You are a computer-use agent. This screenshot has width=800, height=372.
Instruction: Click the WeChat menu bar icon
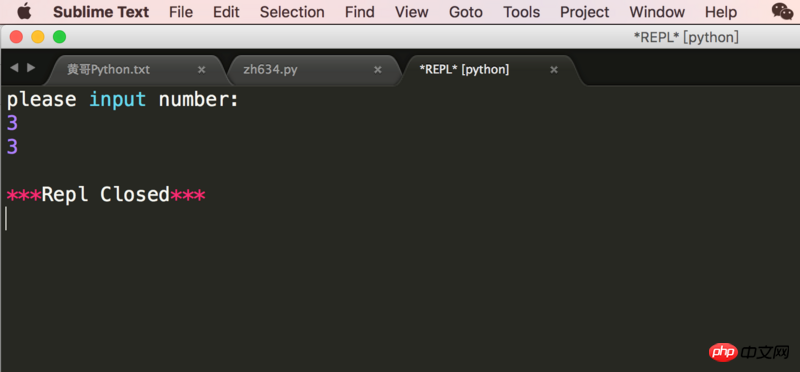(782, 12)
